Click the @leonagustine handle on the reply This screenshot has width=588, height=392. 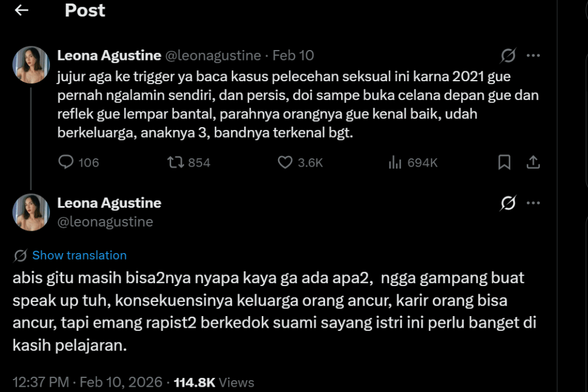[104, 222]
